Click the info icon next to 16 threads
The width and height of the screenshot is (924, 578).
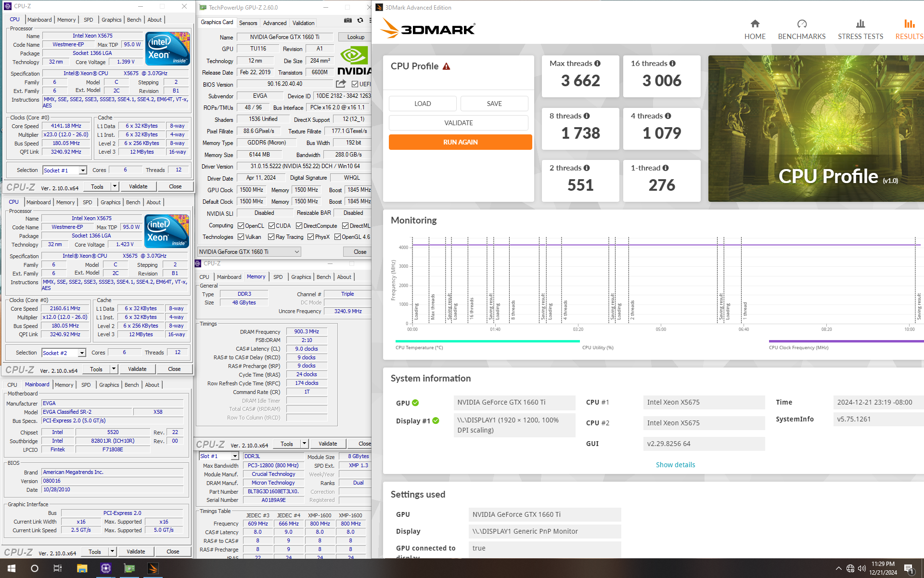[x=672, y=64]
